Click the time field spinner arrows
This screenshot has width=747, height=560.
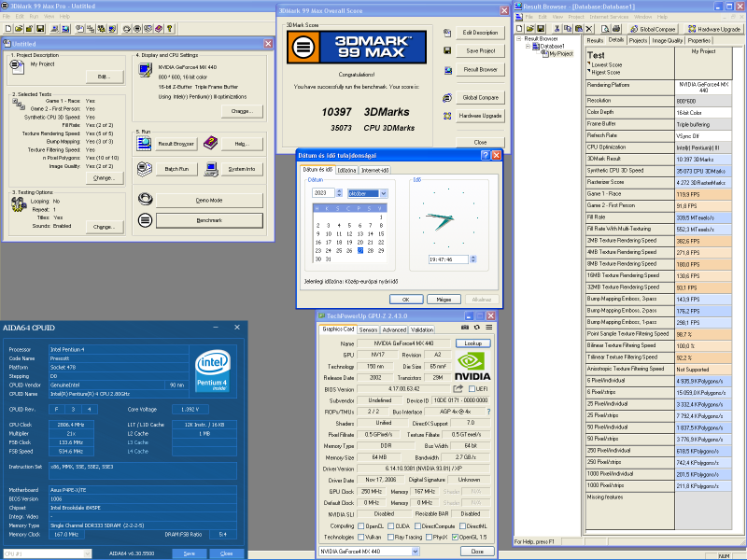[x=473, y=259]
